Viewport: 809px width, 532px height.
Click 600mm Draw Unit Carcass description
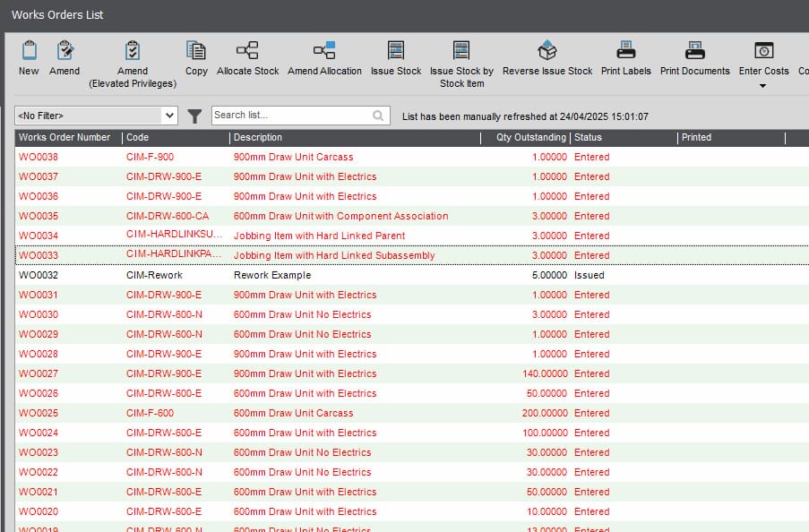tap(293, 413)
